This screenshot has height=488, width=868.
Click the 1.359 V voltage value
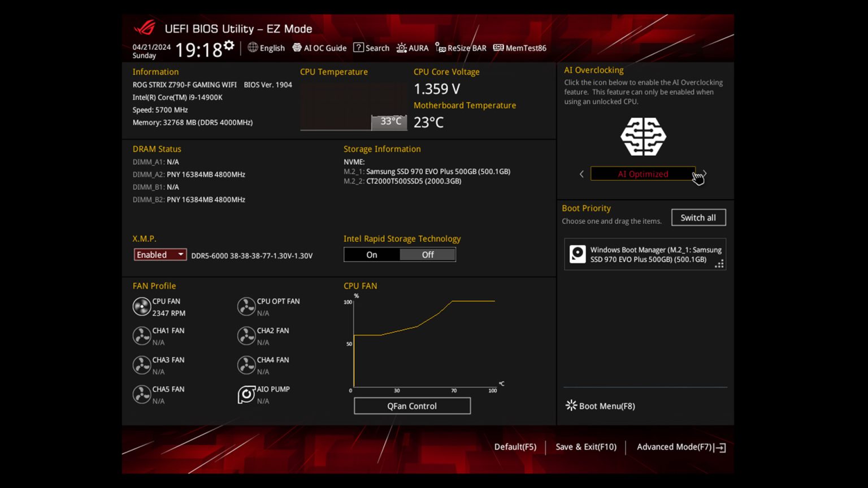point(437,89)
